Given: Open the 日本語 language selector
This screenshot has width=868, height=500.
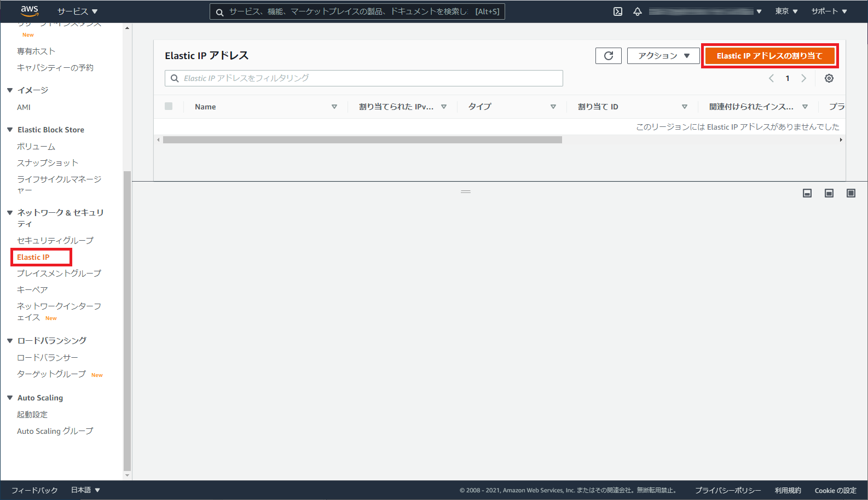Looking at the screenshot, I should point(85,490).
